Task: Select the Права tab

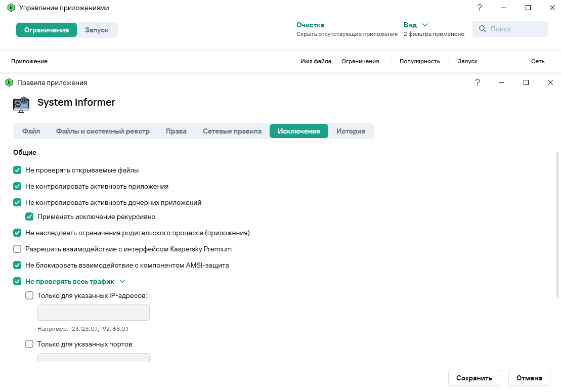Action: coord(176,132)
